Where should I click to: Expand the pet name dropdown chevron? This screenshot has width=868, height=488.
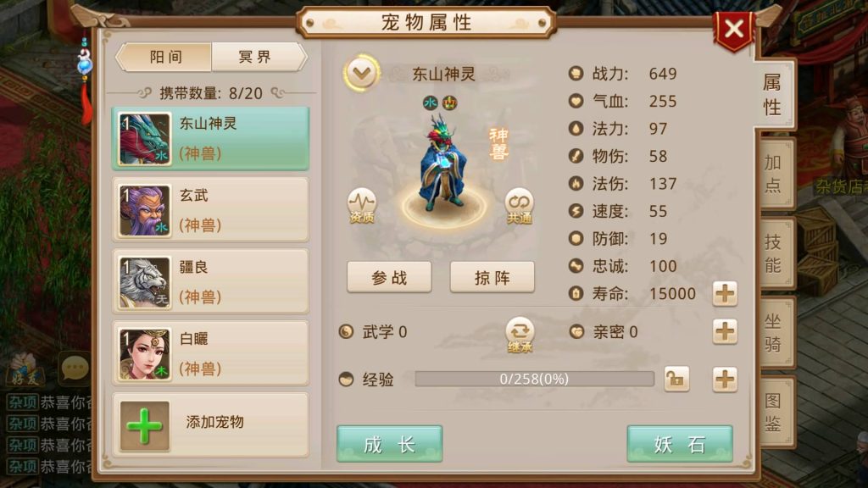(361, 73)
